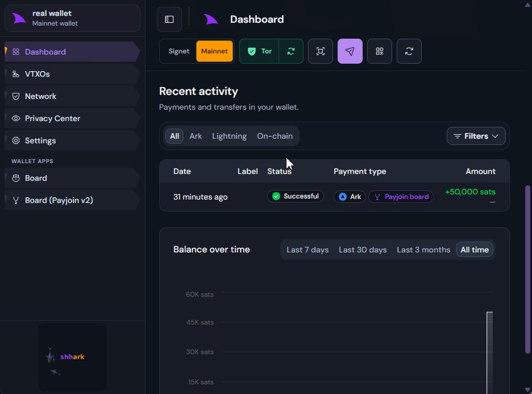This screenshot has height=394, width=532.
Task: Click the +50,000 sats amount
Action: click(x=470, y=192)
